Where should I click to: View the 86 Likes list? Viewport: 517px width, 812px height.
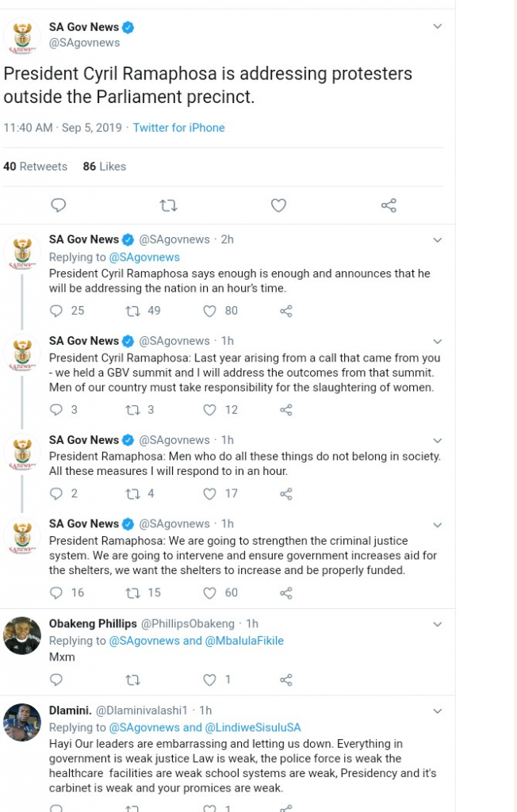point(105,167)
